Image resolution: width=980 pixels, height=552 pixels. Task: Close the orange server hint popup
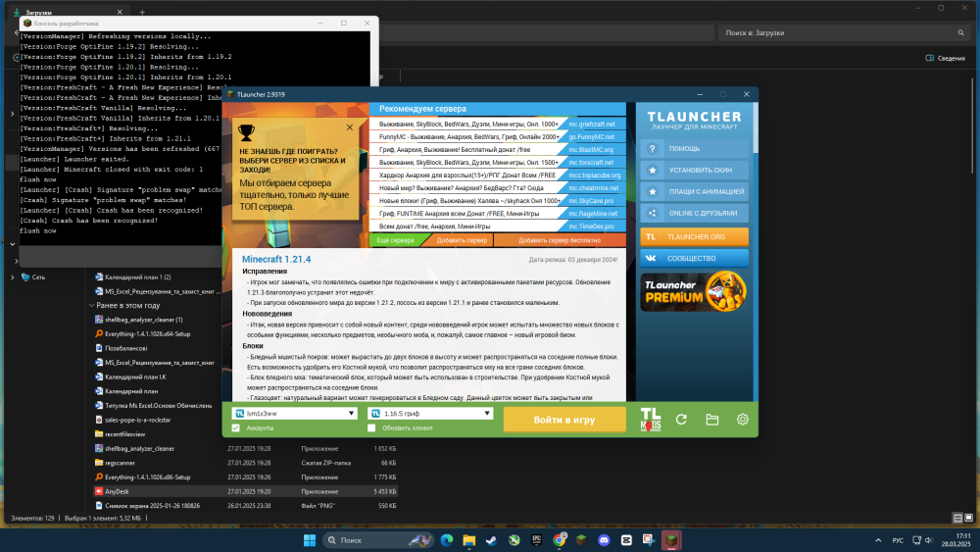click(x=350, y=127)
